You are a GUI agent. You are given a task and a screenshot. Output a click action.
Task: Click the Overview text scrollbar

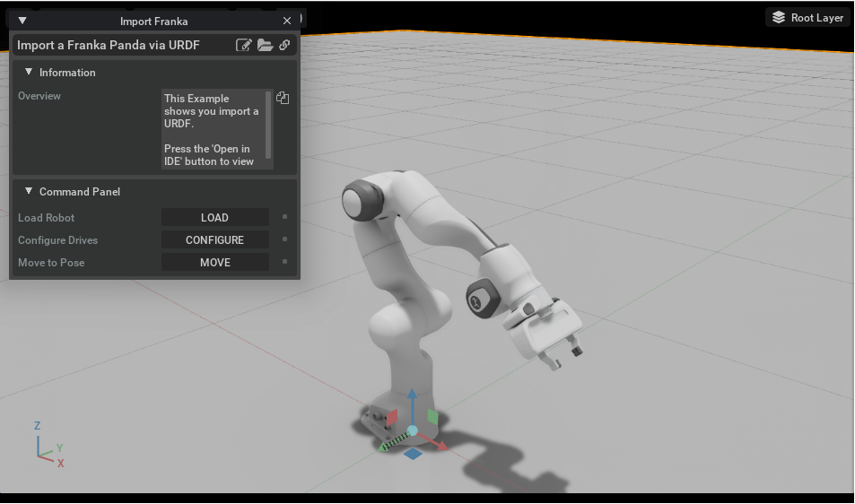[268, 125]
